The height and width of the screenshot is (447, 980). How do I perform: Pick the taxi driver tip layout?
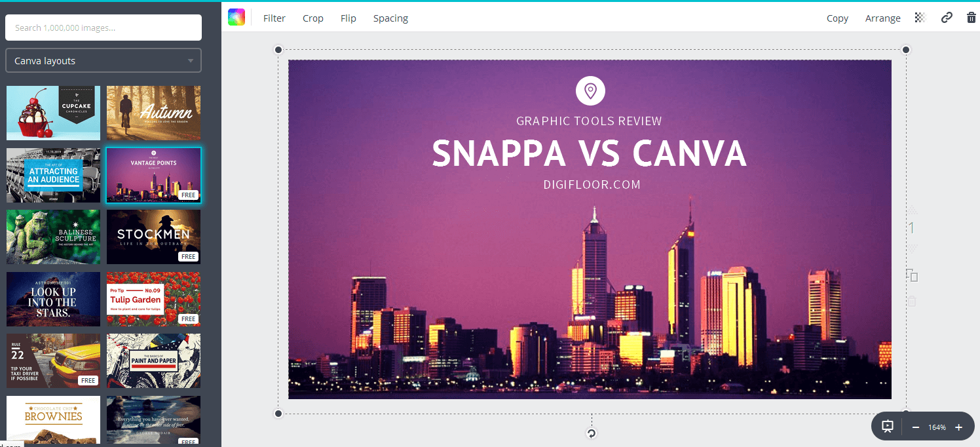click(54, 360)
